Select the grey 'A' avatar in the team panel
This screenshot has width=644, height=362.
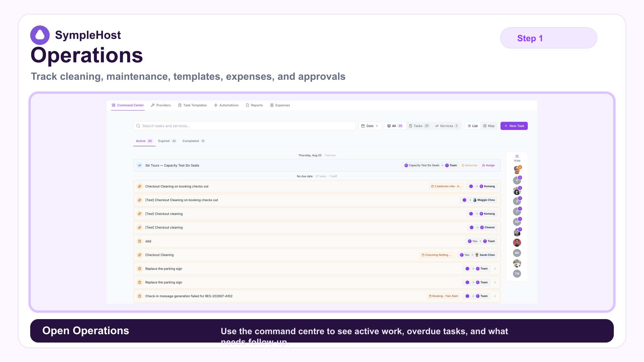[x=517, y=201]
